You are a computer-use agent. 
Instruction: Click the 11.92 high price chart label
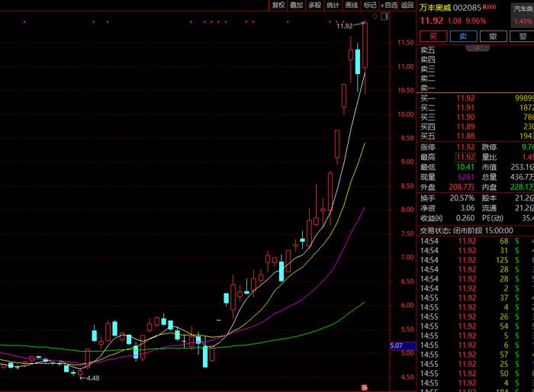tap(344, 26)
